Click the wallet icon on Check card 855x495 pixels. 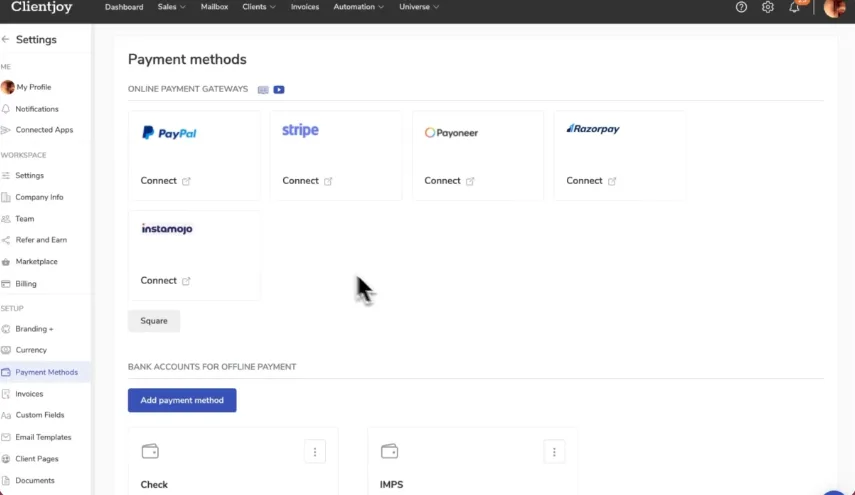pos(150,451)
